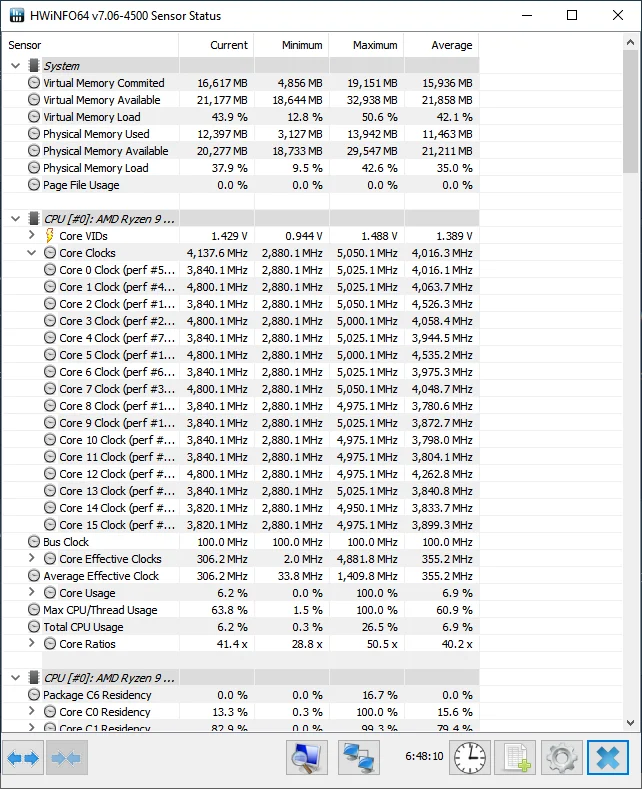
Task: Click Core Clocks maximum value 5,050.1 MHz
Action: click(x=367, y=253)
